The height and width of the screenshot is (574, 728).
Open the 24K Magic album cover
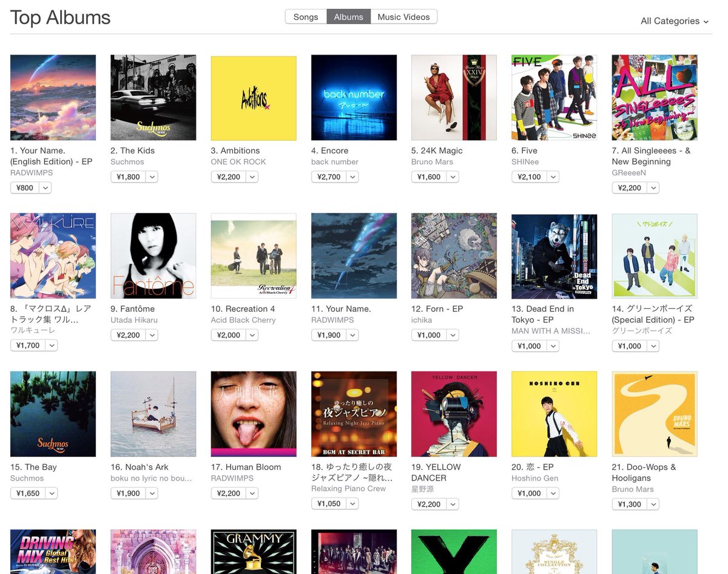coord(454,98)
